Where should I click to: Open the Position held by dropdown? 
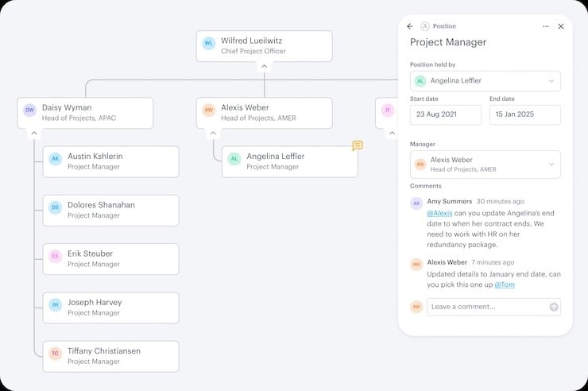tap(485, 81)
